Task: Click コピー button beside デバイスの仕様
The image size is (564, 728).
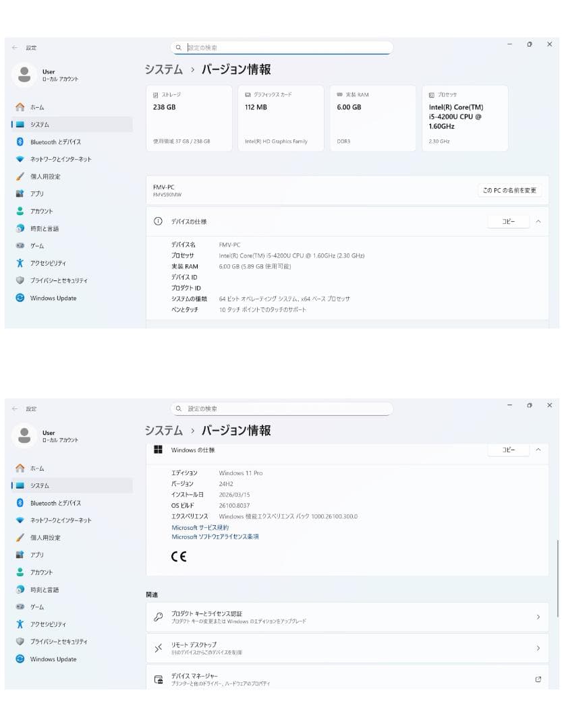Action: tap(508, 222)
